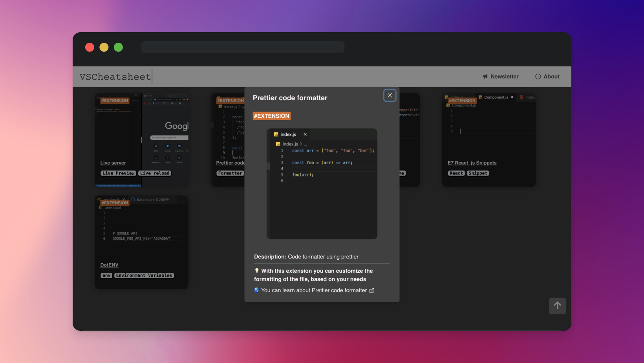Select the Live Preview tag

coord(118,173)
